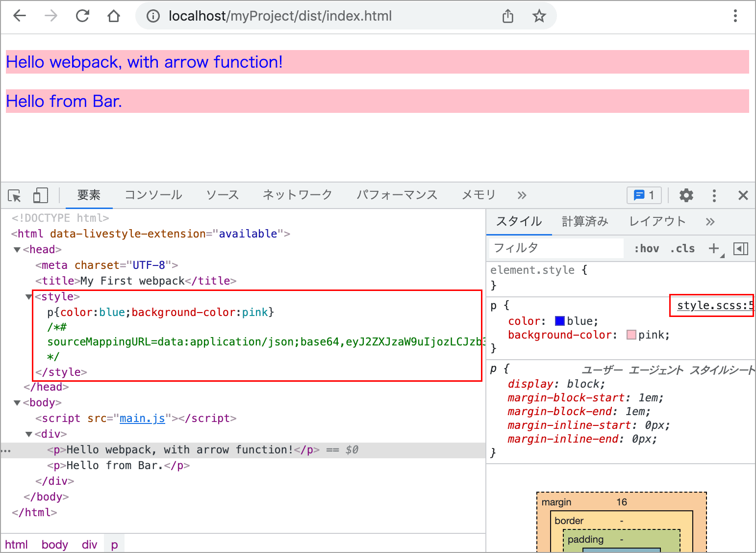The image size is (756, 553).
Task: Collapse the head element node
Action: point(17,250)
